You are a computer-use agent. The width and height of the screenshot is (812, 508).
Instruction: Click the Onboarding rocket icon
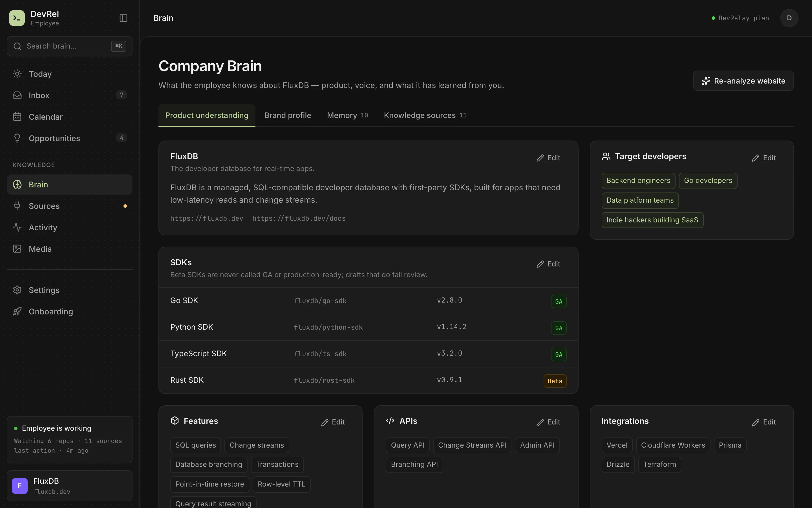pos(17,312)
